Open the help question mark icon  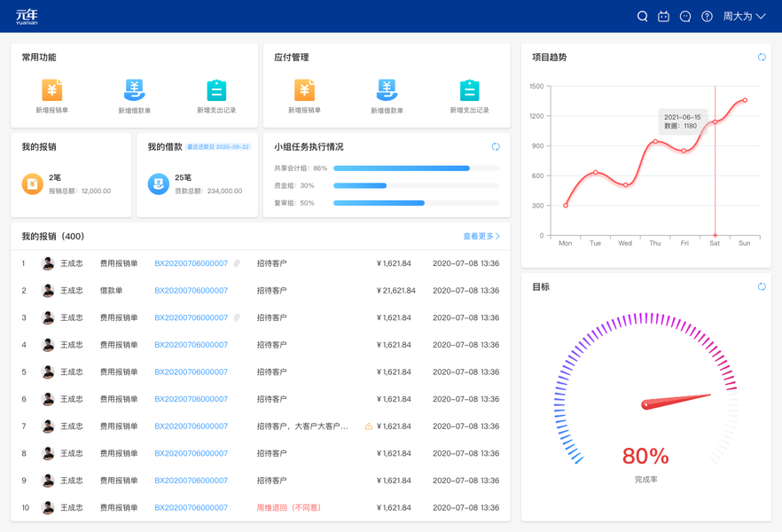tap(707, 17)
